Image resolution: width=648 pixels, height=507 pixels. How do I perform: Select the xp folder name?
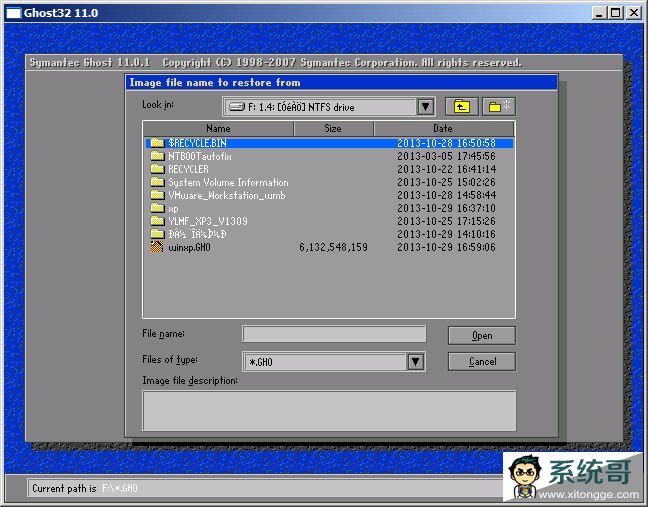[x=173, y=208]
